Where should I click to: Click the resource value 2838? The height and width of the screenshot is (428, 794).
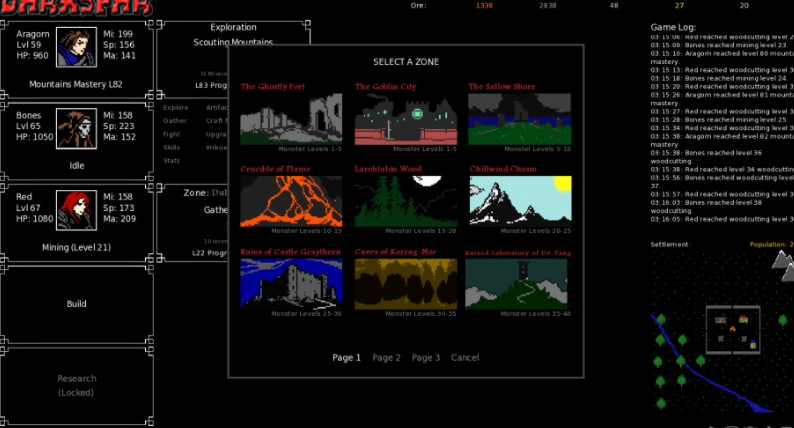[x=547, y=6]
